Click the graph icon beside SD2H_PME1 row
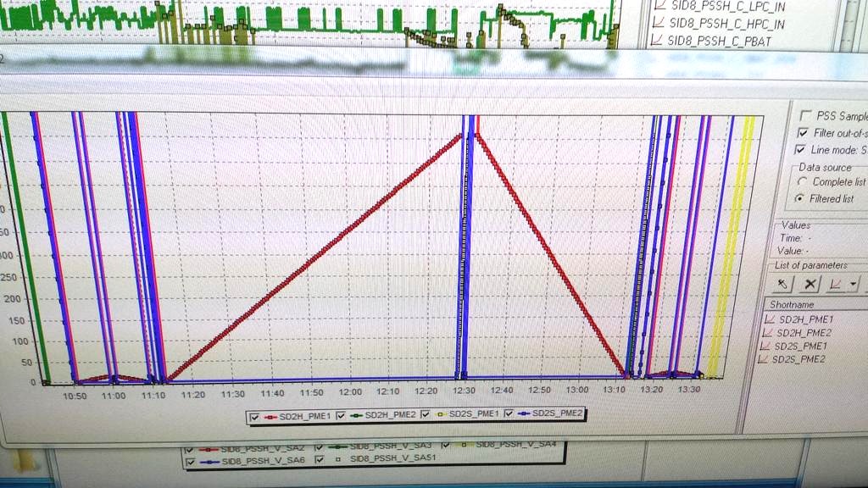Screen dimensions: 868x488 coord(770,319)
